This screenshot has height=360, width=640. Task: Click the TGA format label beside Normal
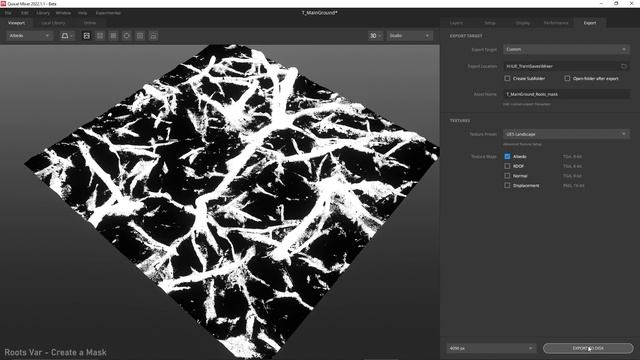[572, 176]
